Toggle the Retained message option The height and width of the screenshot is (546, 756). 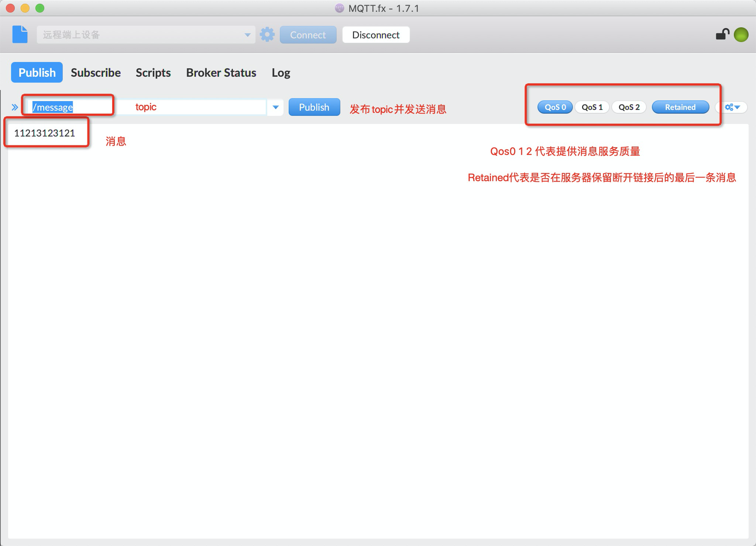point(680,107)
